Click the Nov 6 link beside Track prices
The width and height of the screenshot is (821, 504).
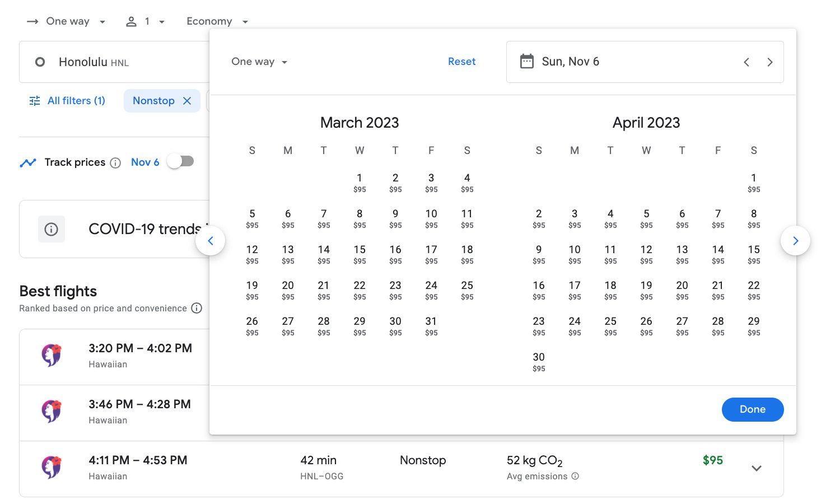(144, 162)
